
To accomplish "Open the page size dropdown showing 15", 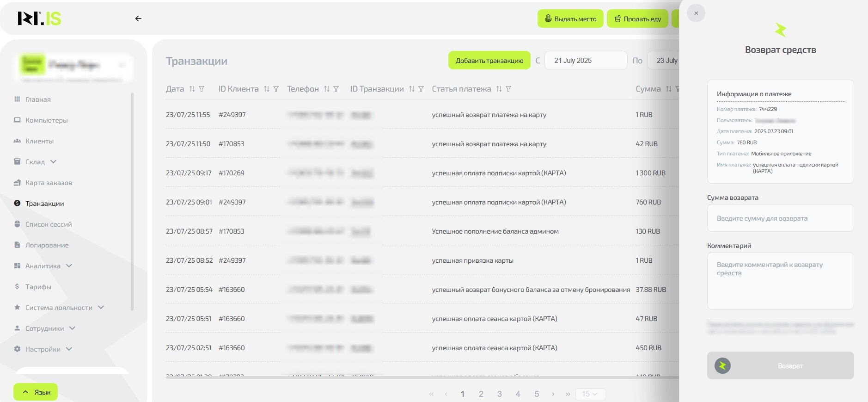I will (x=590, y=394).
